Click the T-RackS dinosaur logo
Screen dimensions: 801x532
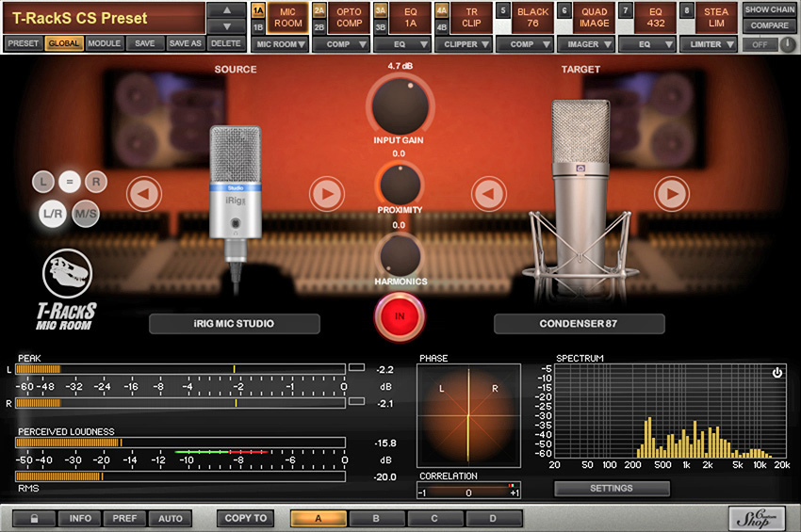tap(67, 274)
